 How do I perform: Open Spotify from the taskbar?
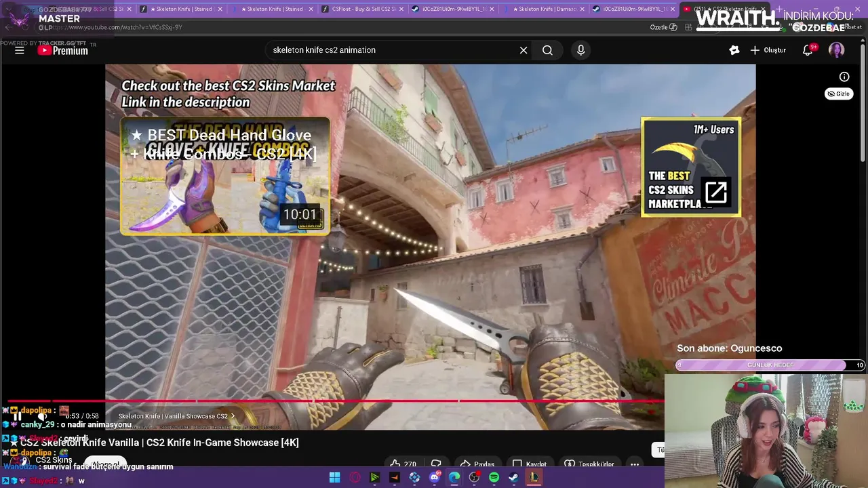(494, 478)
